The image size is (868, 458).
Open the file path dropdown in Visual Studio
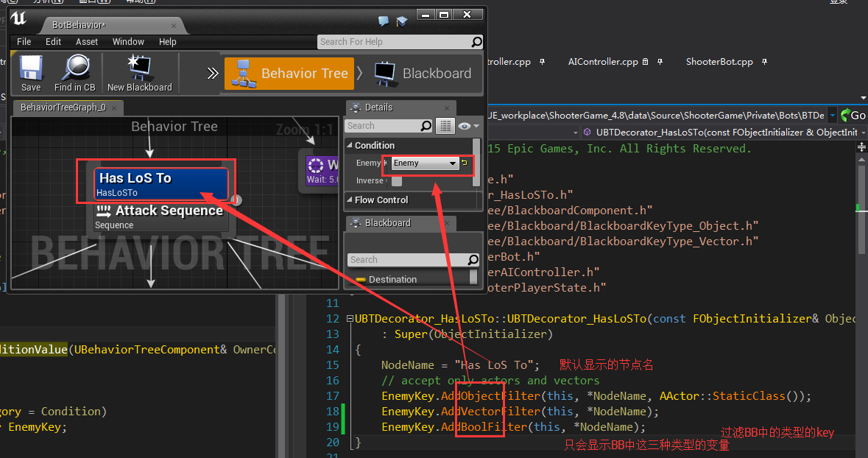pyautogui.click(x=833, y=115)
